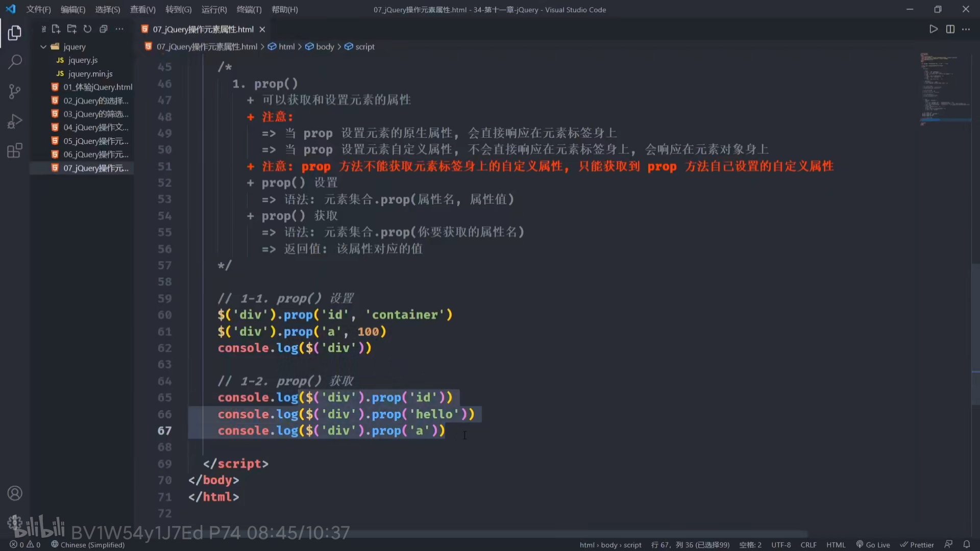The width and height of the screenshot is (980, 551).
Task: Open the Extensions view
Action: pyautogui.click(x=15, y=151)
